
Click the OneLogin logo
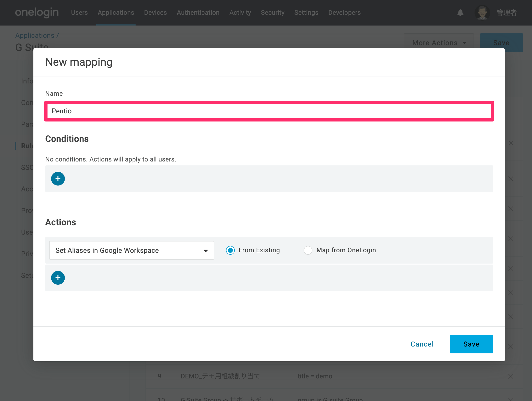(x=37, y=12)
